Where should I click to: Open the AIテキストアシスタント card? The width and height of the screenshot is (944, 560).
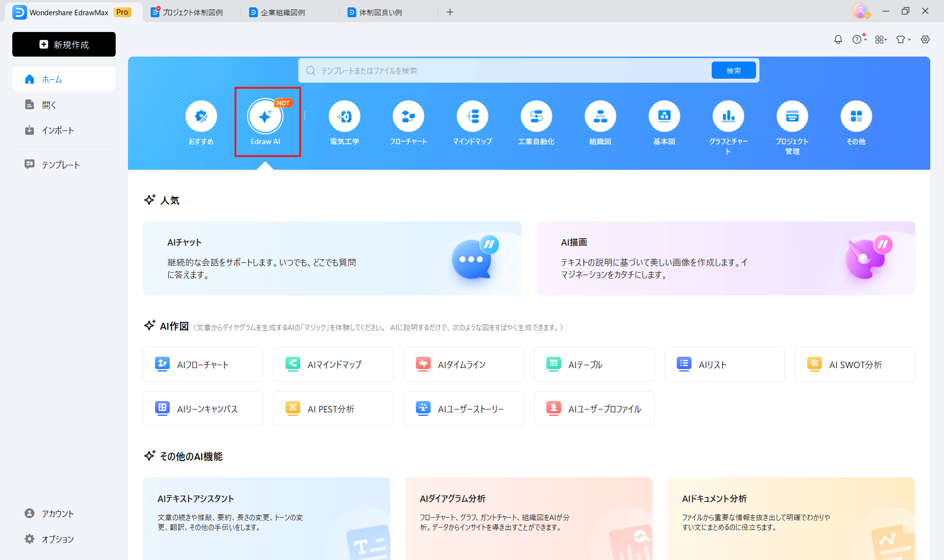266,519
